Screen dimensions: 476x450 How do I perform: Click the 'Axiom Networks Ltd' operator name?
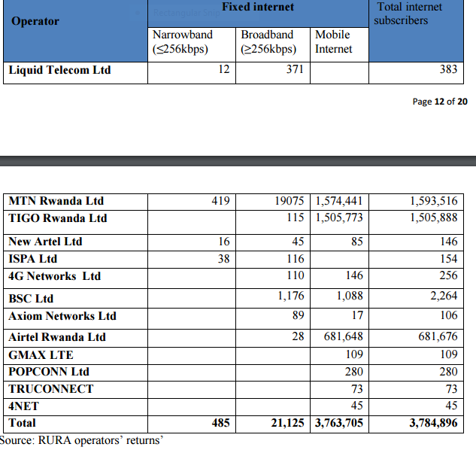tap(62, 316)
